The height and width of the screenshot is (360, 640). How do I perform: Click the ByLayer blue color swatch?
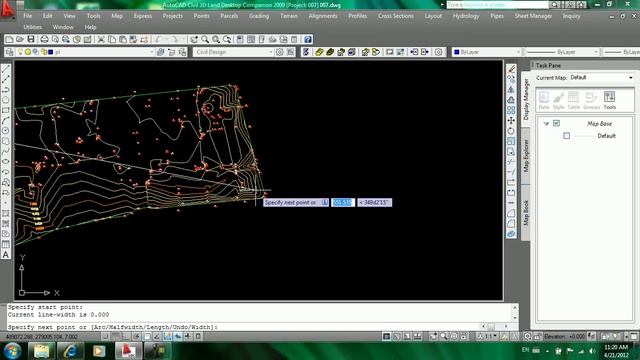[457, 52]
